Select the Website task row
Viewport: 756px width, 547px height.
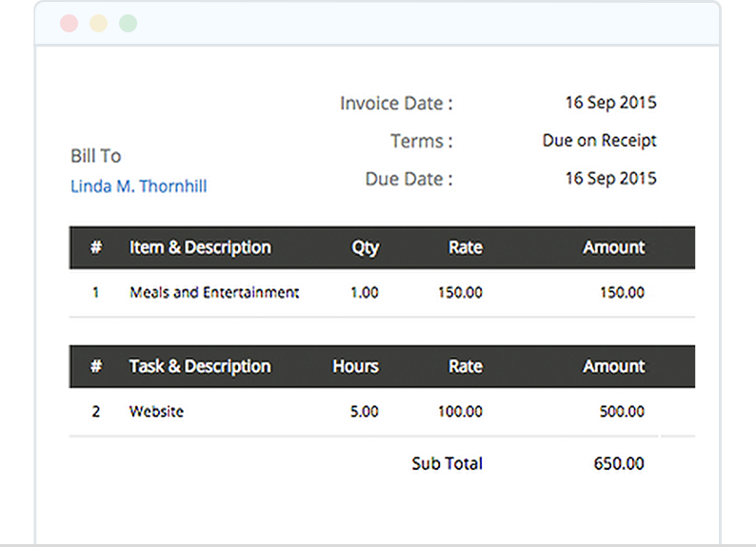tap(156, 412)
